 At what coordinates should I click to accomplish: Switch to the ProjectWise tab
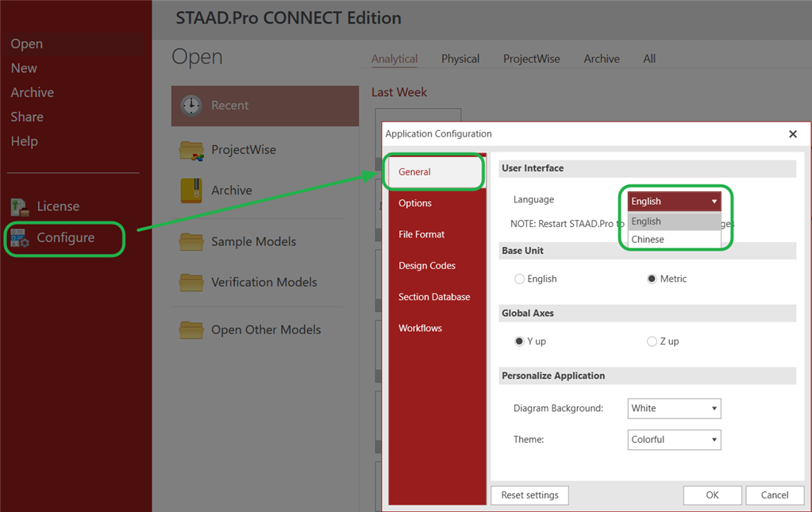(532, 59)
